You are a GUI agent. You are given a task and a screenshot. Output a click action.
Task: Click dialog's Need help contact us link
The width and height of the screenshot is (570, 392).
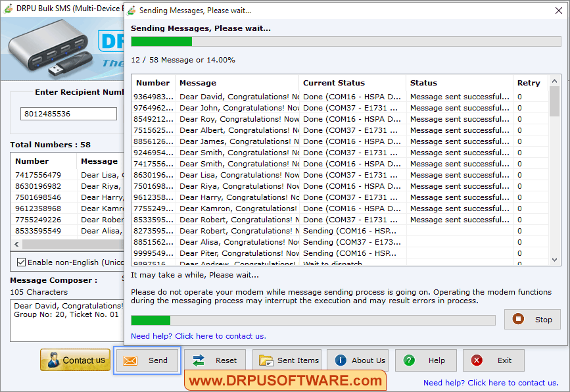[198, 336]
